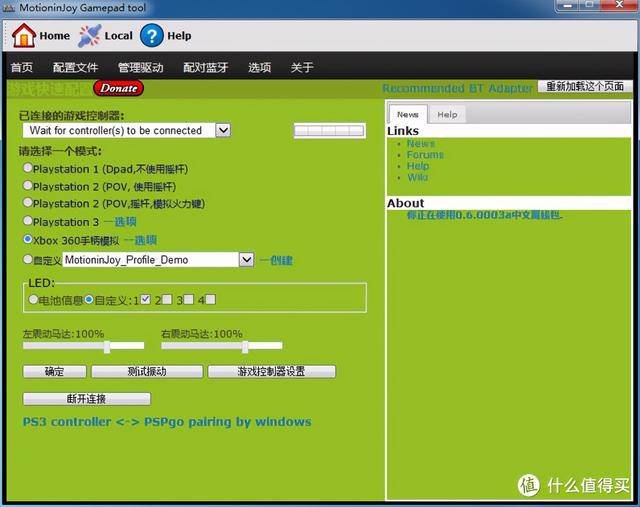Click the Help toolbar label
The height and width of the screenshot is (507, 640).
click(179, 36)
